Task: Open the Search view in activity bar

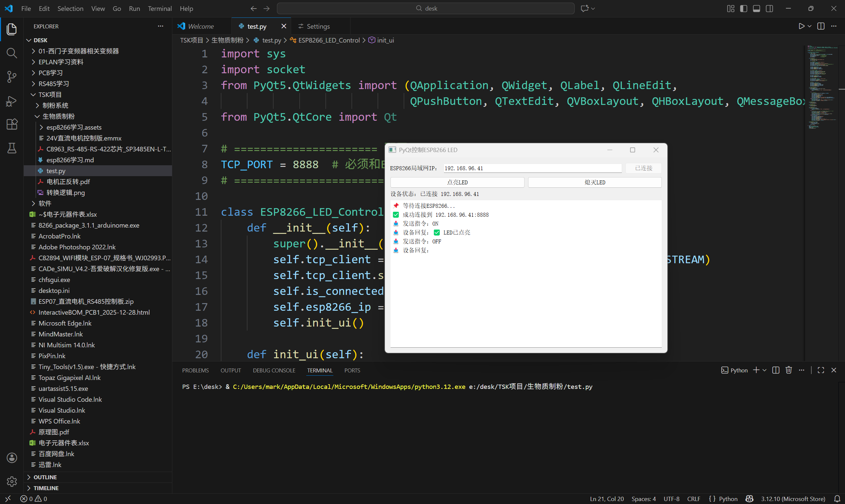Action: 12,53
